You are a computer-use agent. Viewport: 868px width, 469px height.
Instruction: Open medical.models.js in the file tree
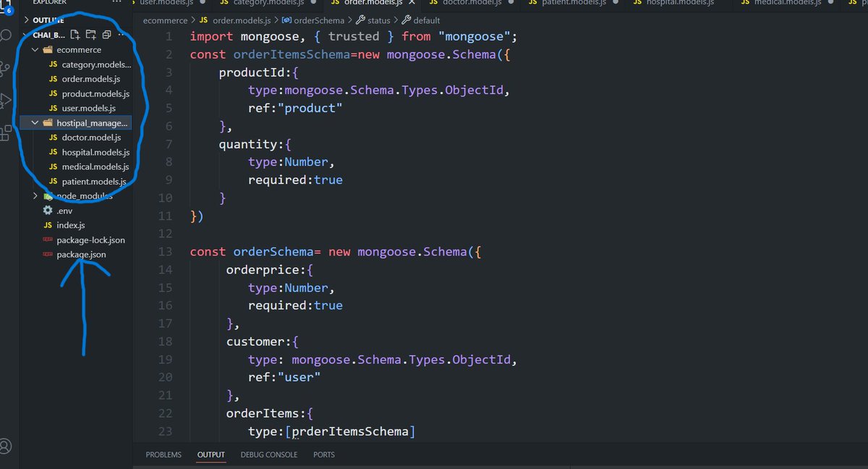click(x=95, y=166)
